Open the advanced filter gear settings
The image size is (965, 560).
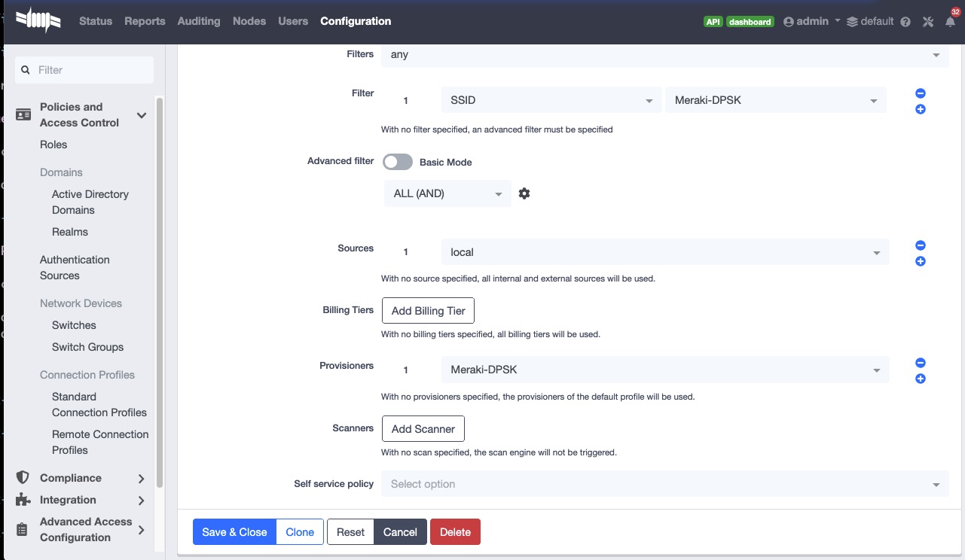click(x=524, y=193)
